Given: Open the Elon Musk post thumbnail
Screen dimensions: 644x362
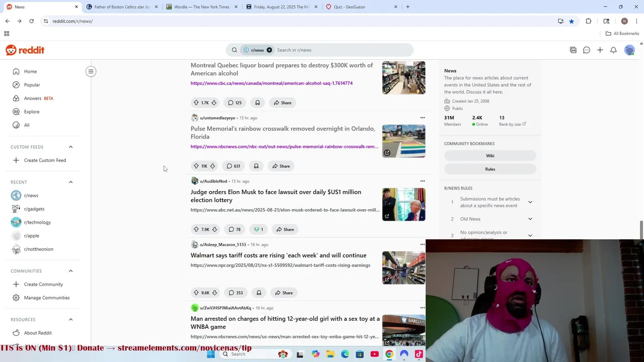Looking at the screenshot, I should click(404, 204).
